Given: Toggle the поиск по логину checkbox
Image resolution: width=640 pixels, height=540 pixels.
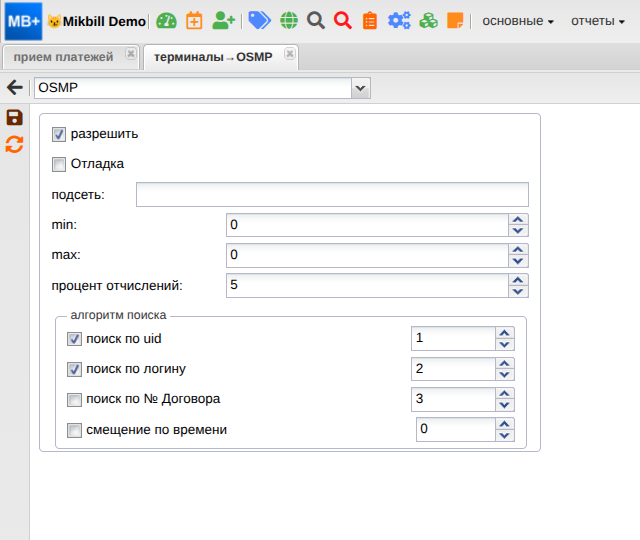Looking at the screenshot, I should 74,369.
